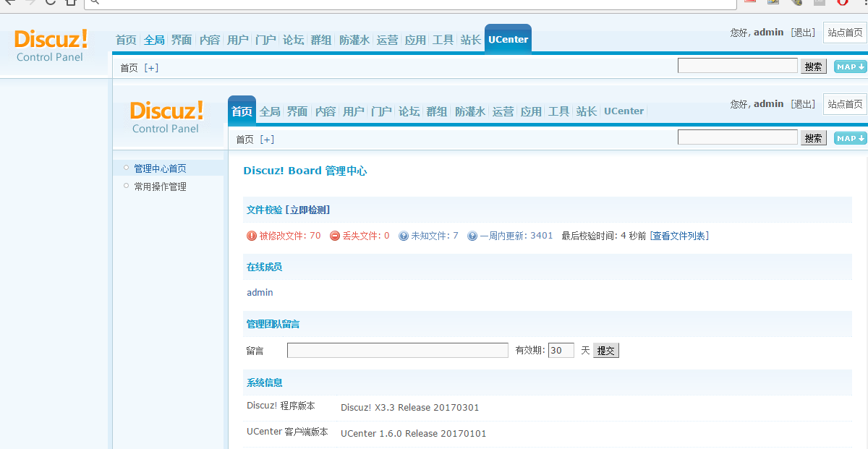The image size is (868, 449).
Task: Select 门户 in the outer navigation
Action: [x=265, y=40]
